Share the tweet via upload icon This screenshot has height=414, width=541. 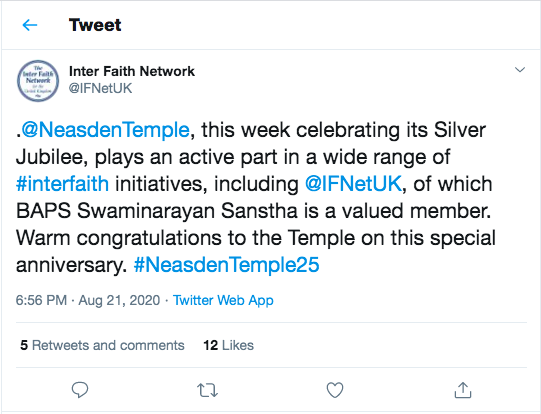click(x=463, y=390)
